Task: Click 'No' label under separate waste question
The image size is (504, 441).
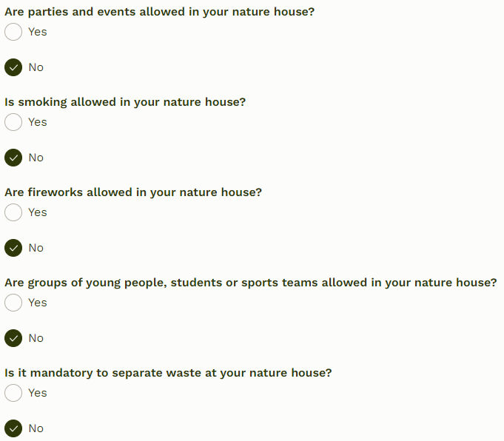Action: click(x=36, y=428)
